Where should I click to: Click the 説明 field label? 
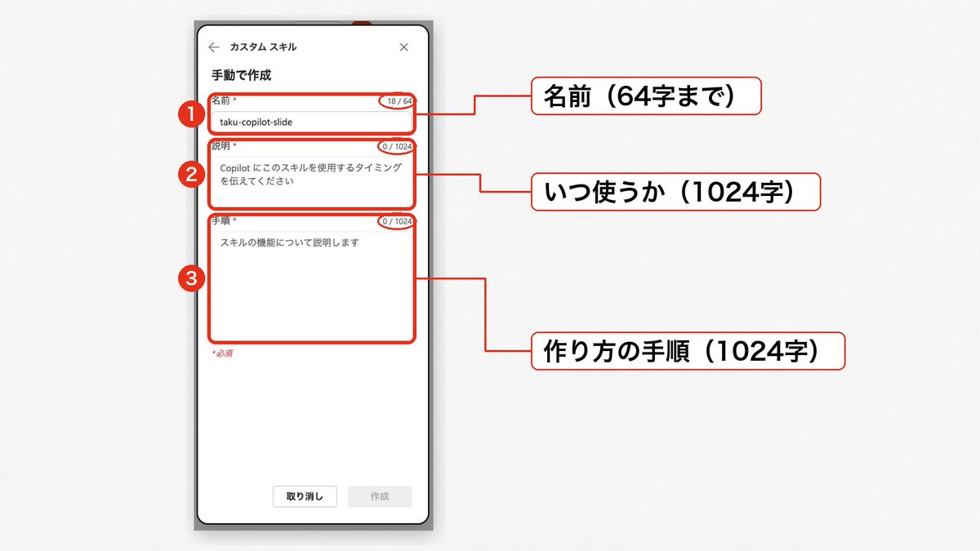221,146
